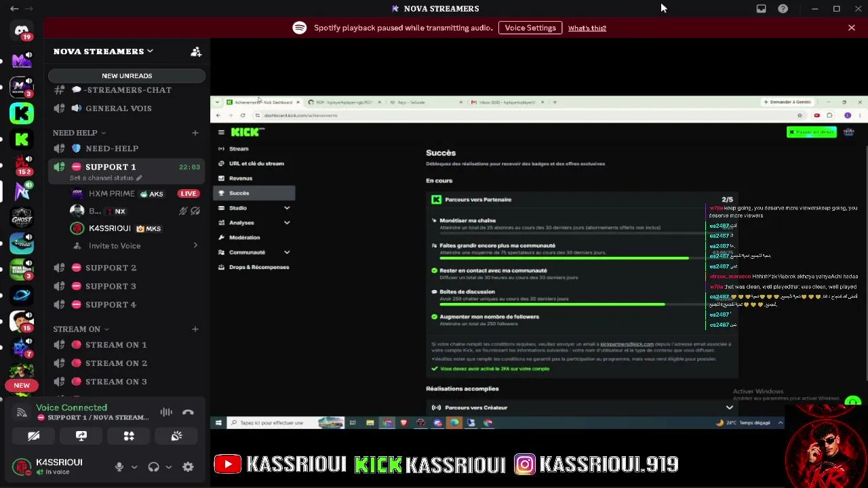
Task: Reload the shared browser page
Action: [243, 115]
